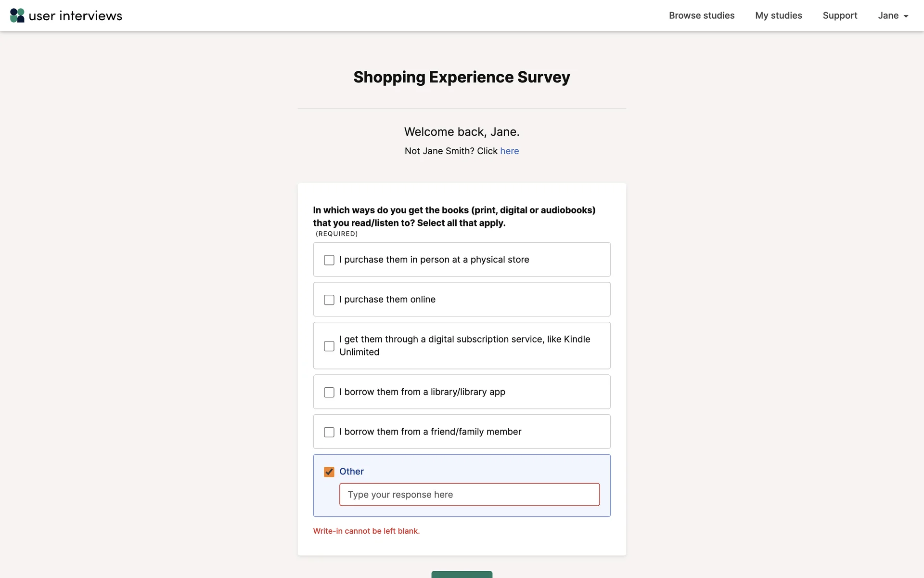924x578 pixels.
Task: Go to My studies page
Action: click(778, 15)
